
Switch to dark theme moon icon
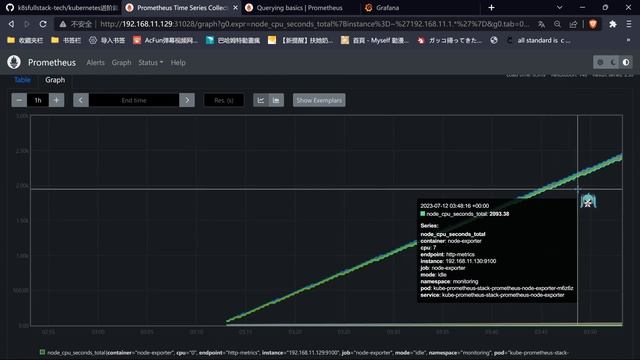click(x=613, y=62)
